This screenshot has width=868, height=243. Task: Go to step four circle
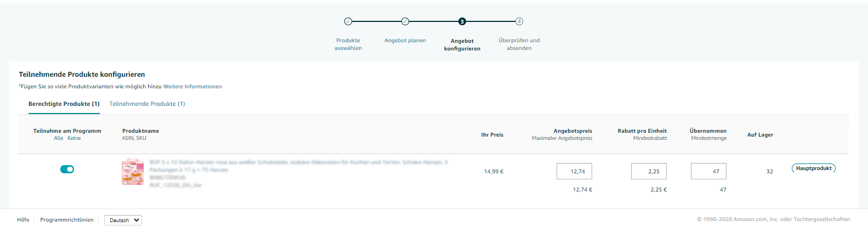tap(519, 21)
